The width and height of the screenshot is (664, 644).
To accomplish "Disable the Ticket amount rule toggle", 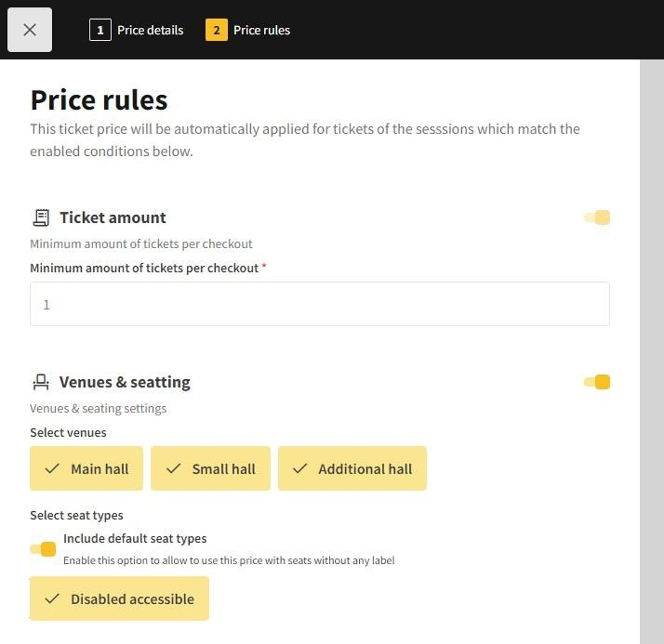I will (x=597, y=217).
